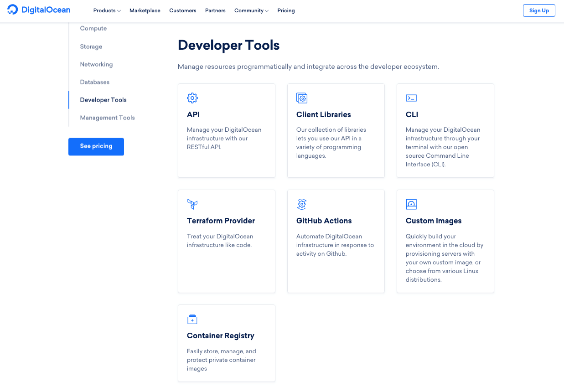Image resolution: width=564 pixels, height=392 pixels.
Task: Click the See pricing button
Action: [x=96, y=146]
